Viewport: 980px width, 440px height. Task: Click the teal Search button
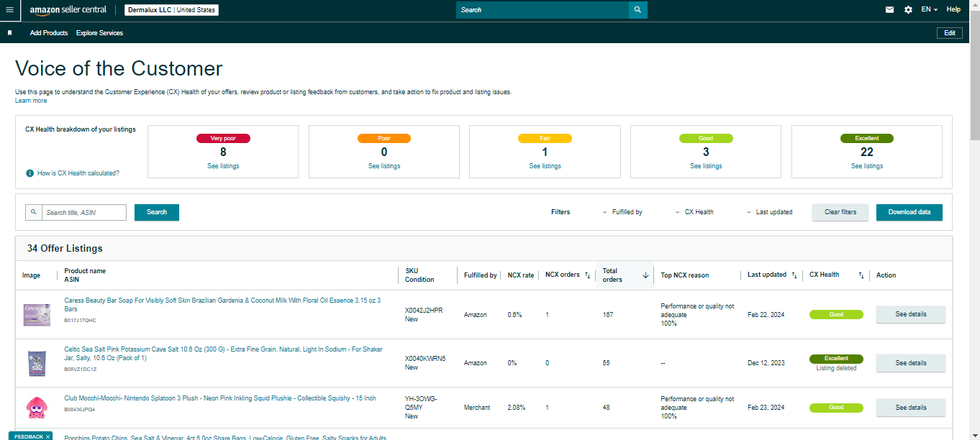tap(157, 212)
